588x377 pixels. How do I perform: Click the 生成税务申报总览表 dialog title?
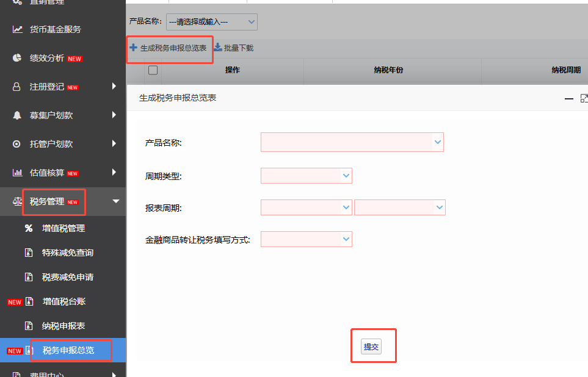pos(178,98)
